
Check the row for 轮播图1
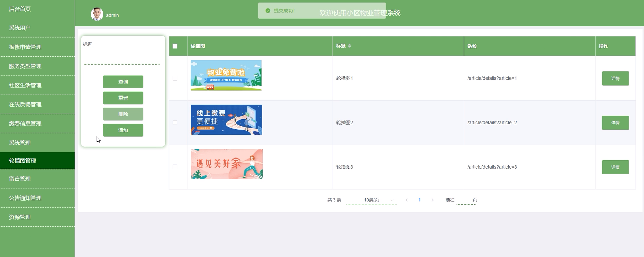(x=175, y=78)
